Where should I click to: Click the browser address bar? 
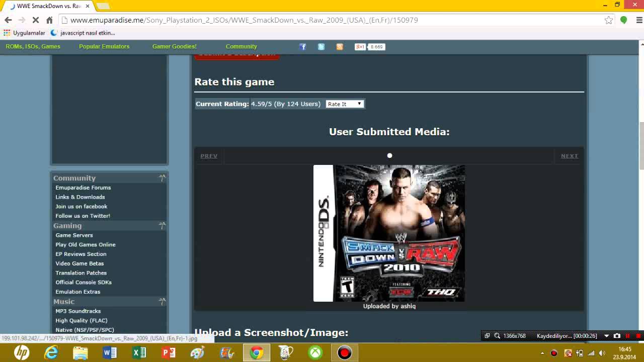pyautogui.click(x=332, y=20)
